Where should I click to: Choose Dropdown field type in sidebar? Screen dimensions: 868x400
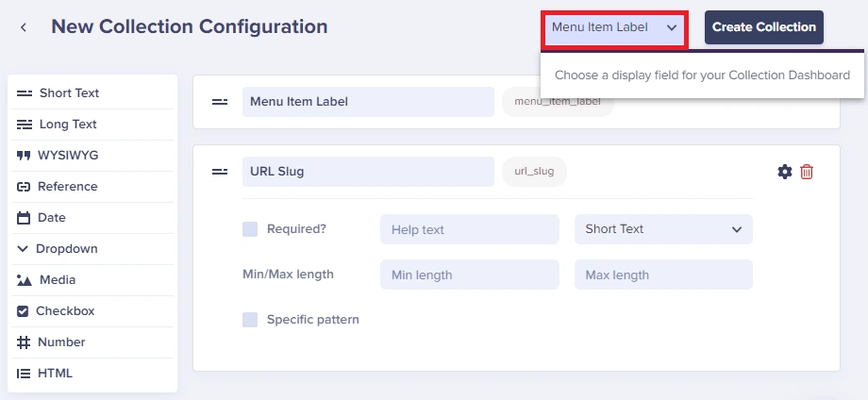[x=92, y=249]
